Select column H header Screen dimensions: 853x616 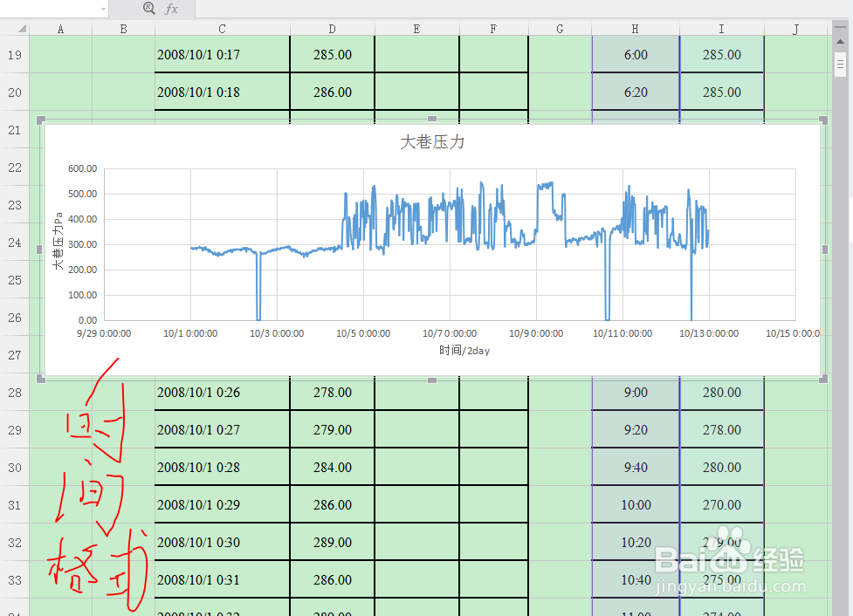[x=635, y=28]
